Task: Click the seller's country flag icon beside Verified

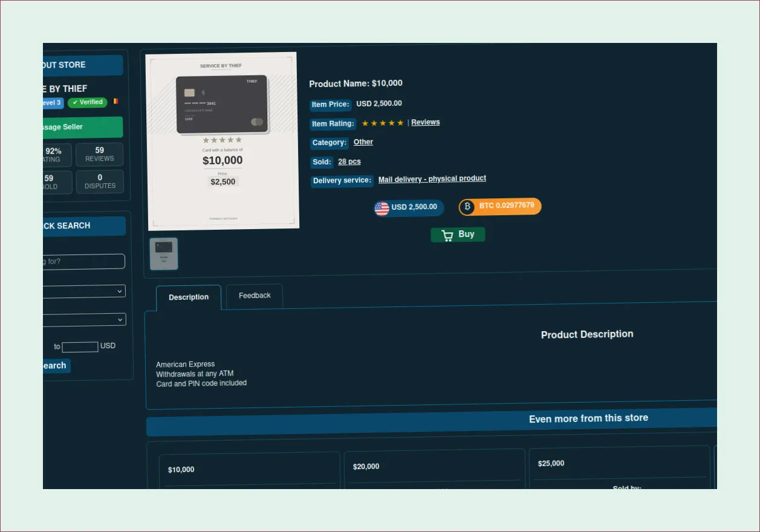Action: coord(115,102)
